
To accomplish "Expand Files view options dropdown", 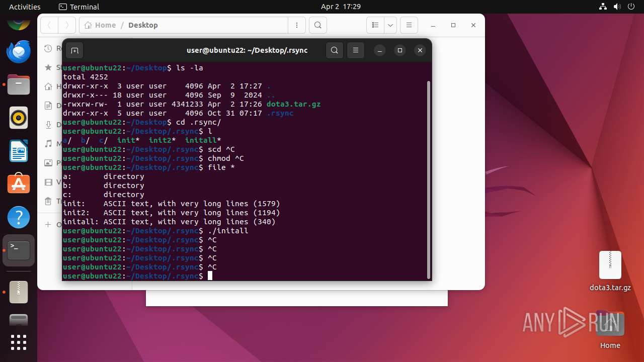I will 390,25.
